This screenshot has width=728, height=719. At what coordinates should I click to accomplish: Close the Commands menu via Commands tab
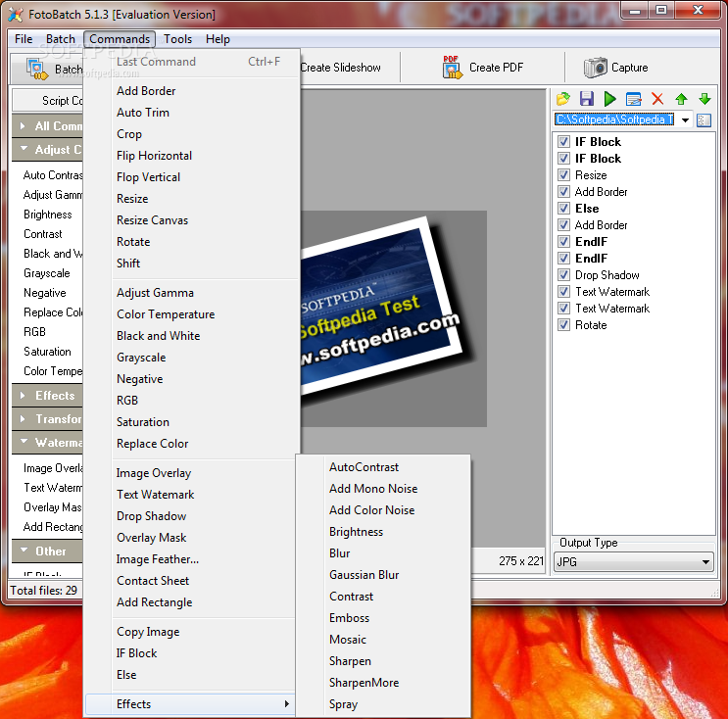click(120, 39)
